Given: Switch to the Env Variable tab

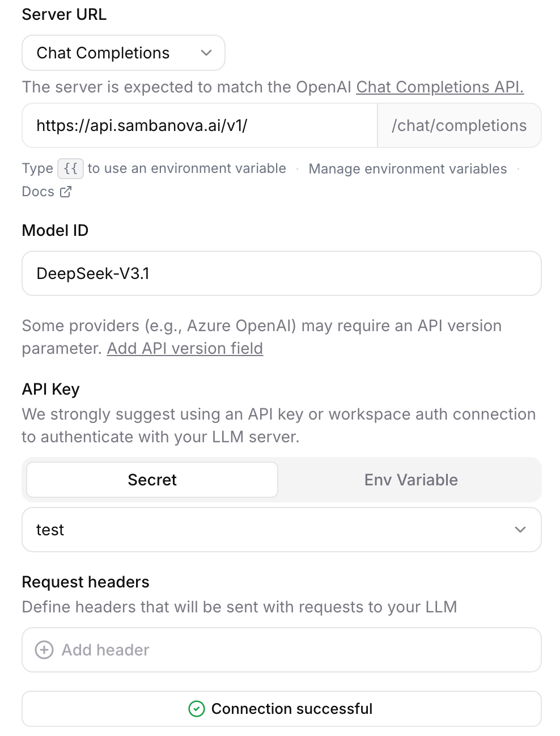Looking at the screenshot, I should (x=411, y=480).
